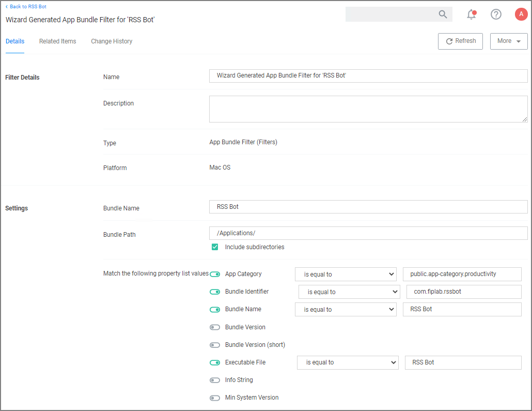Screen dimensions: 532x411
Task: Edit the Bundle Name property value field
Action: point(462,310)
